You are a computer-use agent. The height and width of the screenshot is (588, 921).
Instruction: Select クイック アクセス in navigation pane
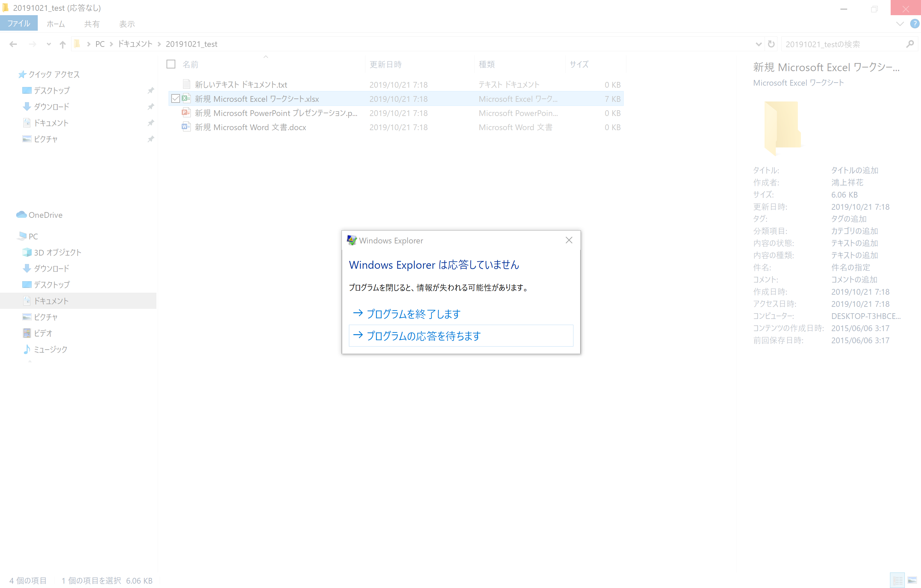pos(54,74)
